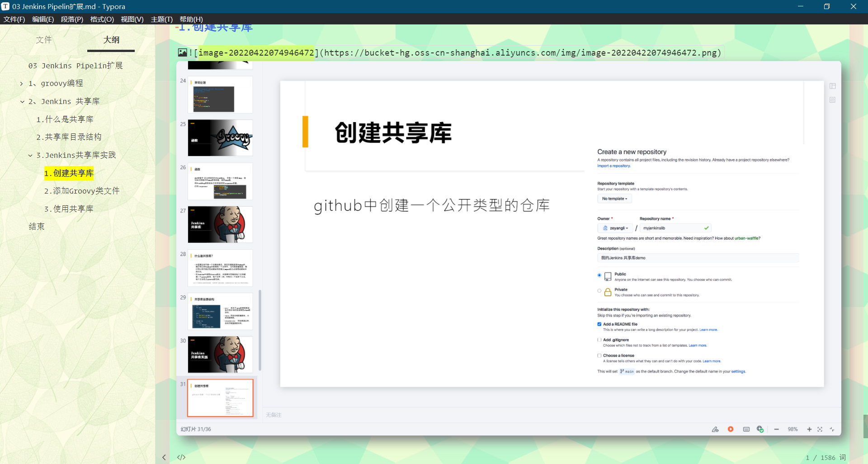868x464 pixels.
Task: Toggle source code mode icon
Action: (181, 457)
